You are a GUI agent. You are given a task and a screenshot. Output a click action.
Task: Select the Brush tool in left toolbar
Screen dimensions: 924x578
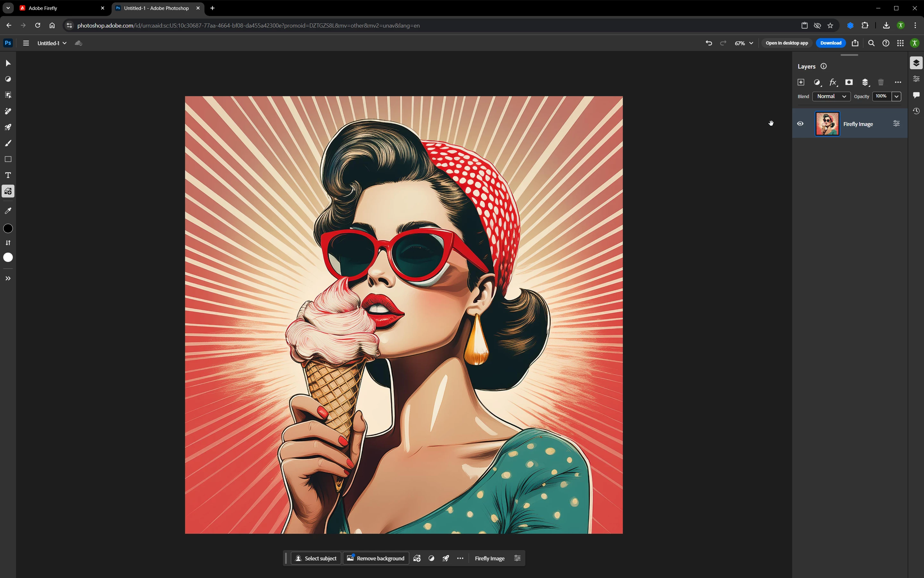click(8, 143)
